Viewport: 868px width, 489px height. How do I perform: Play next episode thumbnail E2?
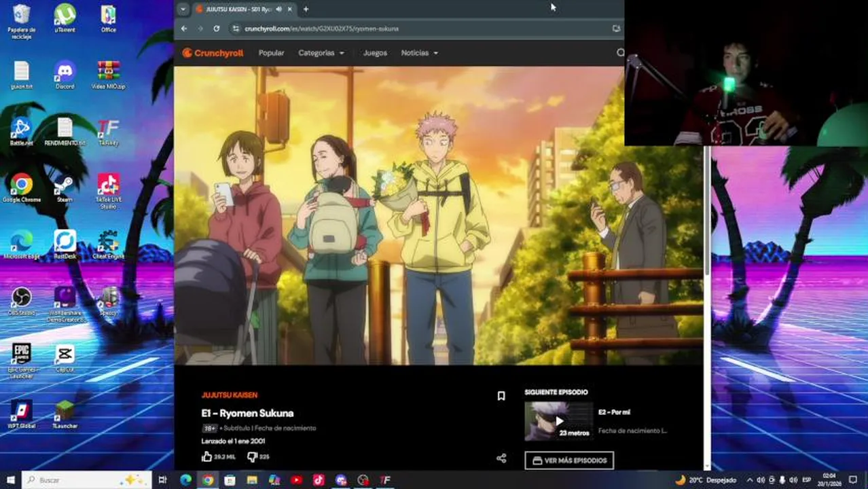click(559, 421)
